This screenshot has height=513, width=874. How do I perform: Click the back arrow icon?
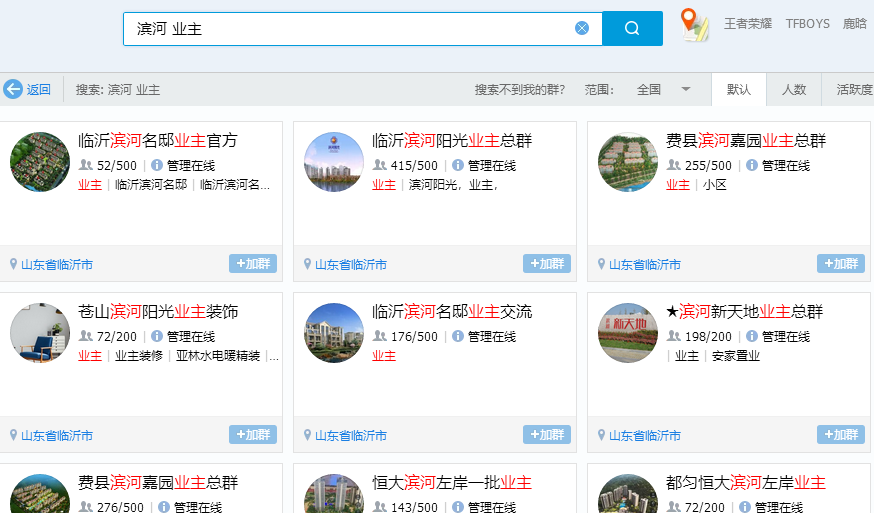[x=13, y=89]
